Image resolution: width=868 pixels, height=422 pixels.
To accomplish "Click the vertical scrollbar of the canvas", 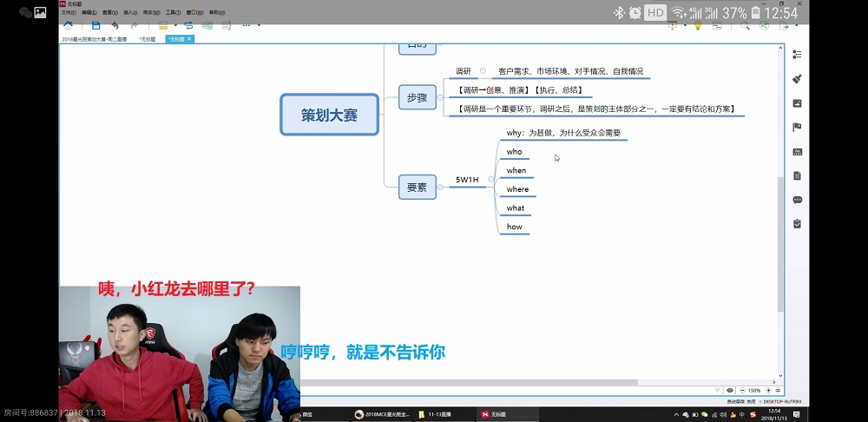I will (x=780, y=244).
